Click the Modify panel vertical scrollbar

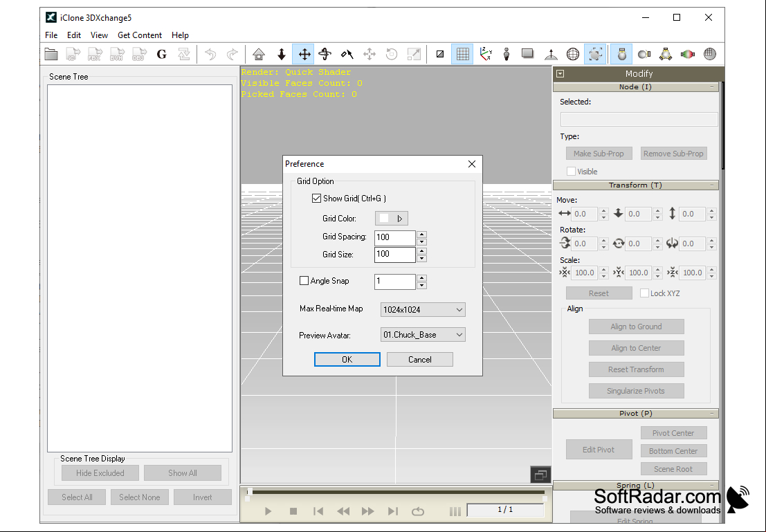coord(722,125)
